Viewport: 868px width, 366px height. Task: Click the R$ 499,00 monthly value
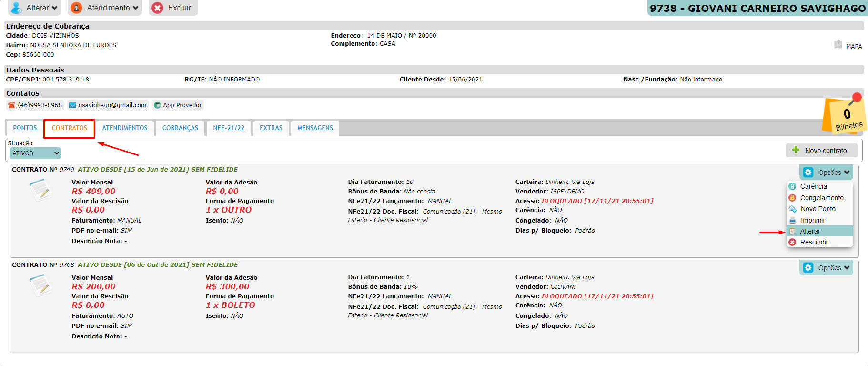(x=93, y=191)
